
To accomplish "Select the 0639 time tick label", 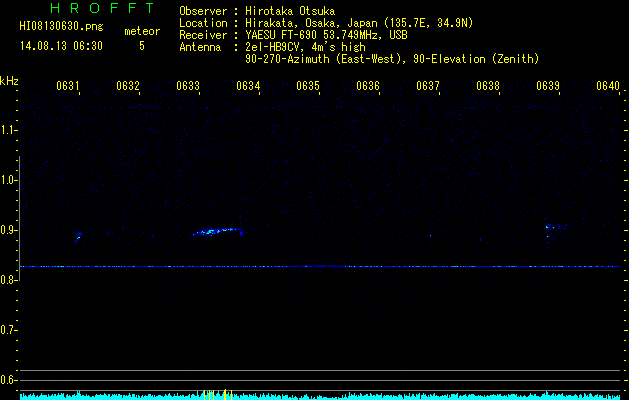I will point(548,86).
